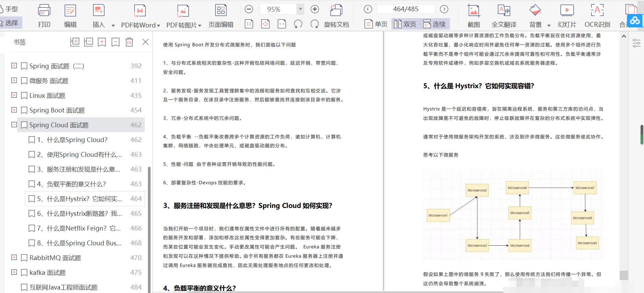The height and width of the screenshot is (293, 644).
Task: Click the document scroll-up arrow
Action: (624, 36)
